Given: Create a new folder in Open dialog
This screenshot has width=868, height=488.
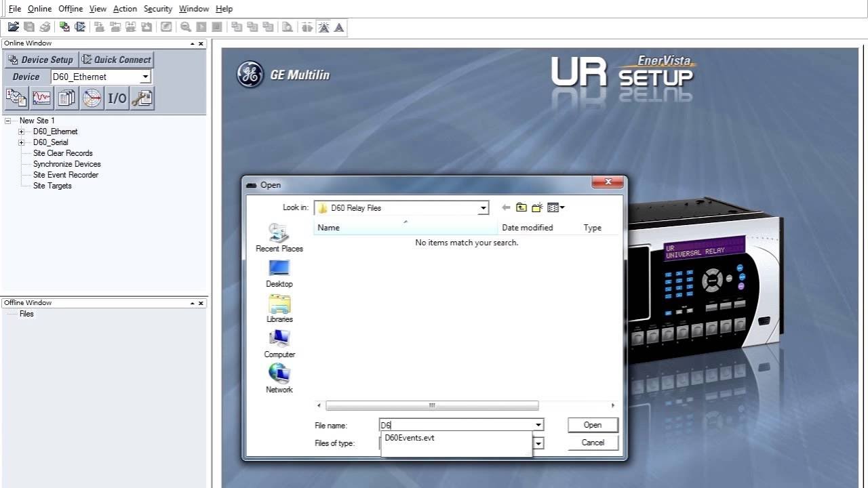Looking at the screenshot, I should tap(537, 207).
